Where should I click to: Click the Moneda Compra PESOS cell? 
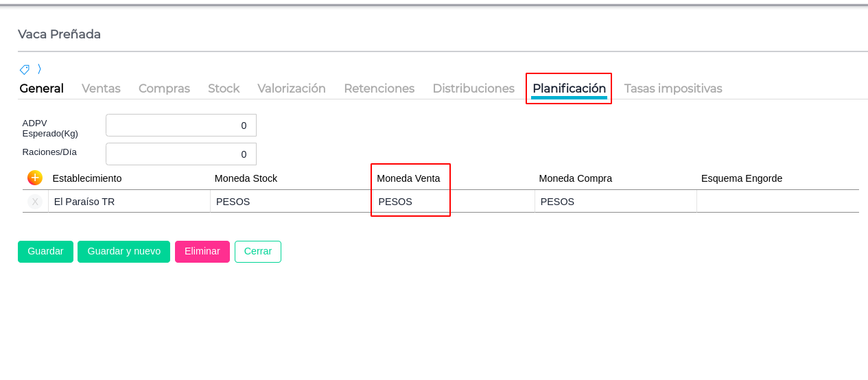[615, 202]
